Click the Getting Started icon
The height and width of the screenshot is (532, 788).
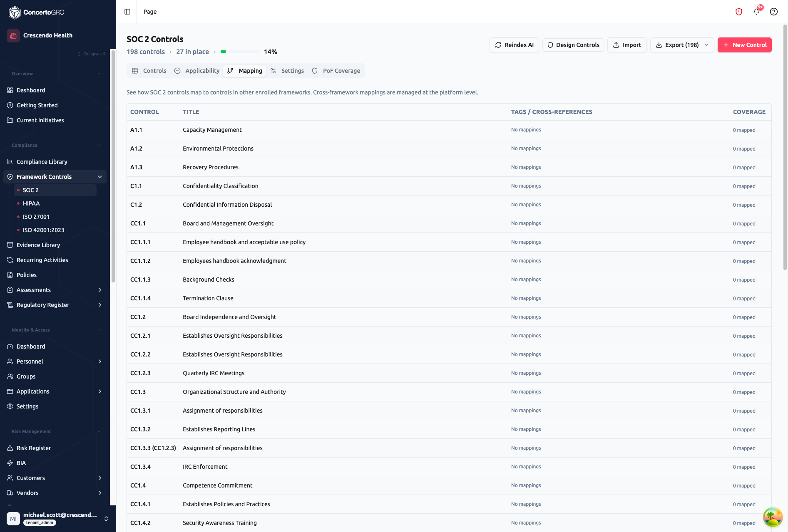pyautogui.click(x=10, y=105)
